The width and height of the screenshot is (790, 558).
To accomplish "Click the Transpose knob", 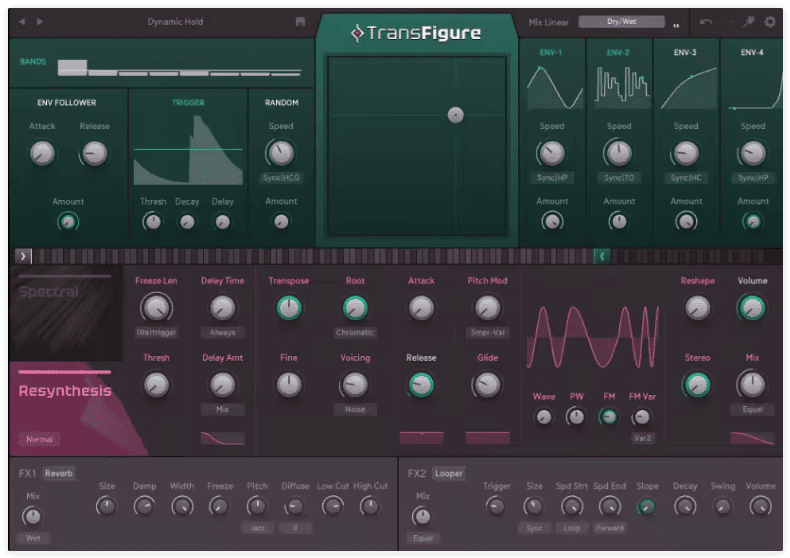I will (x=289, y=308).
